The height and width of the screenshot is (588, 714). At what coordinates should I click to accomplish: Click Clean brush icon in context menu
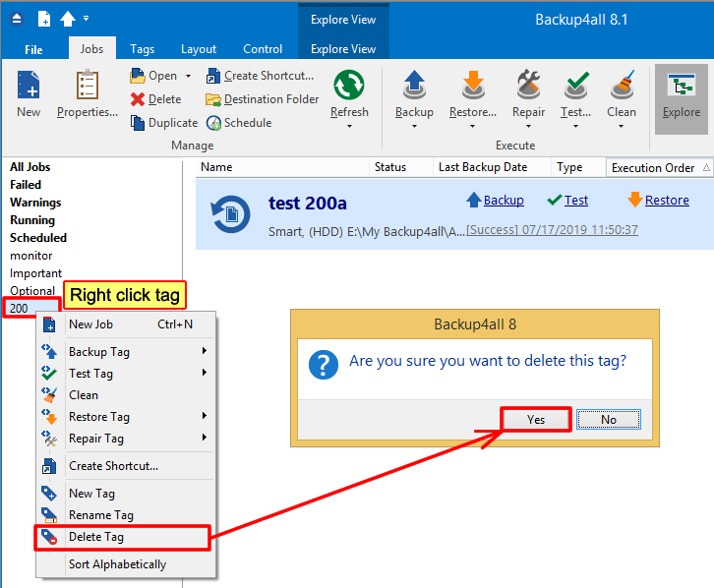[x=49, y=395]
